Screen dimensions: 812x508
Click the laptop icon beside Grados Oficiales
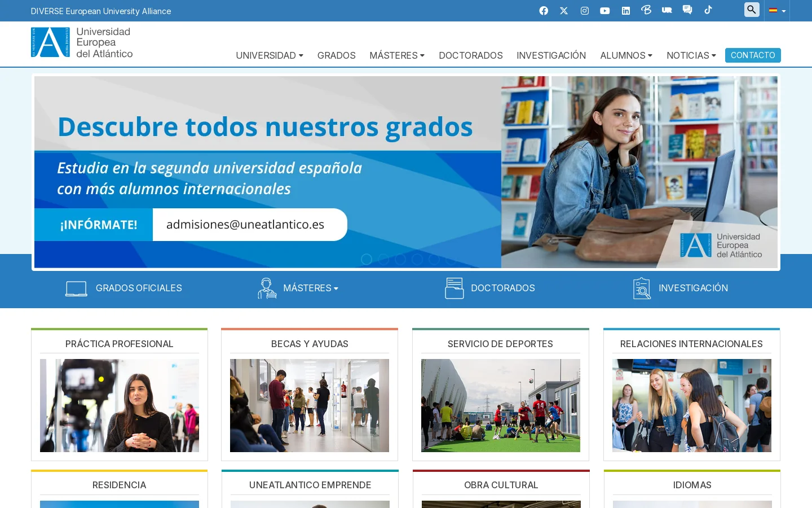76,288
